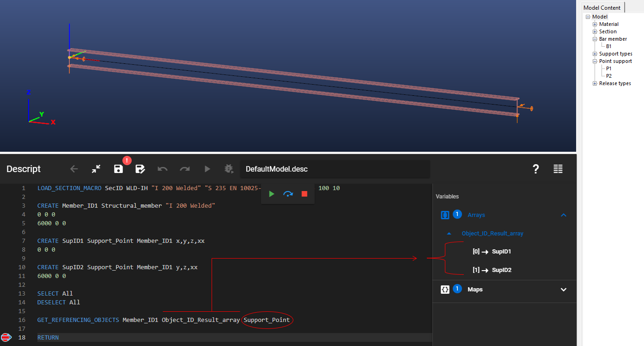Image resolution: width=644 pixels, height=346 pixels.
Task: Select point support P2 in the tree
Action: pyautogui.click(x=609, y=76)
